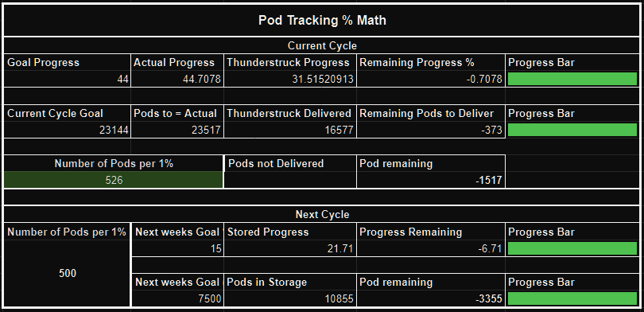
Task: Select the Progress Remaining value -6.71
Action: click(431, 248)
